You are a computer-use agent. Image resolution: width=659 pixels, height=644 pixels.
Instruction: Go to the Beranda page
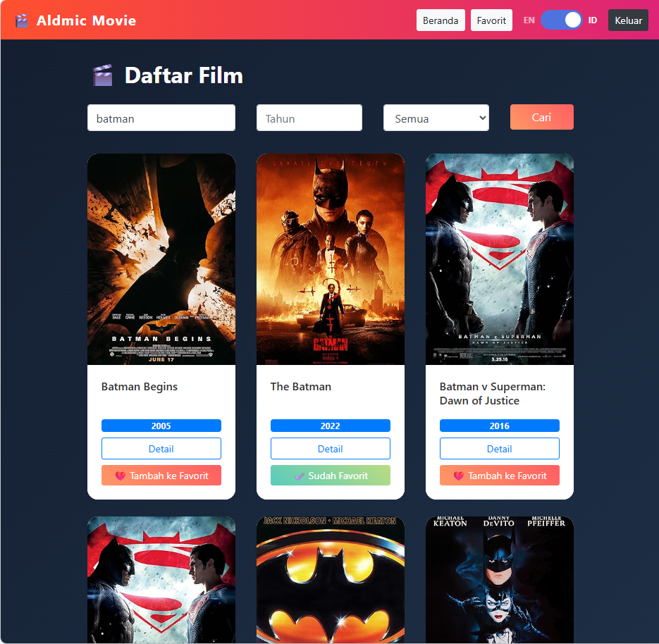tap(441, 20)
